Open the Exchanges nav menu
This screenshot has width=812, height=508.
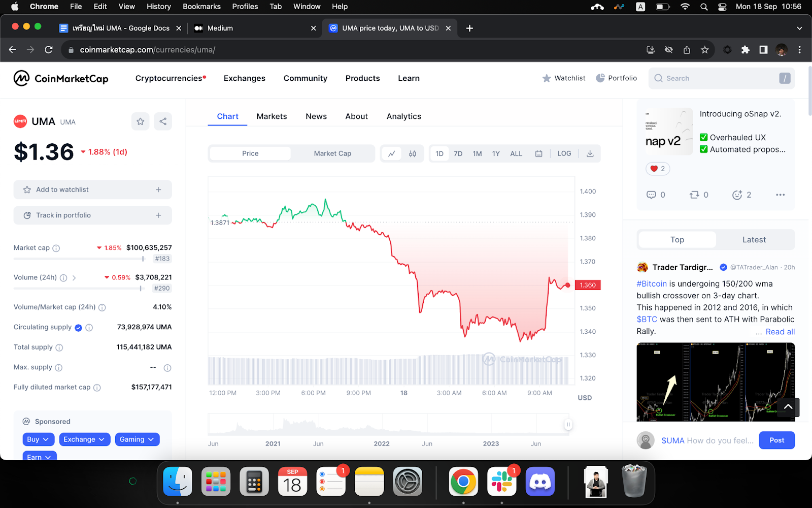click(x=245, y=78)
